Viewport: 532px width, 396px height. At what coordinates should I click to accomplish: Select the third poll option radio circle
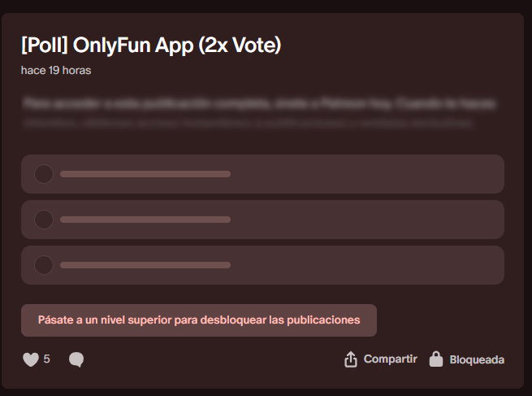pos(44,265)
